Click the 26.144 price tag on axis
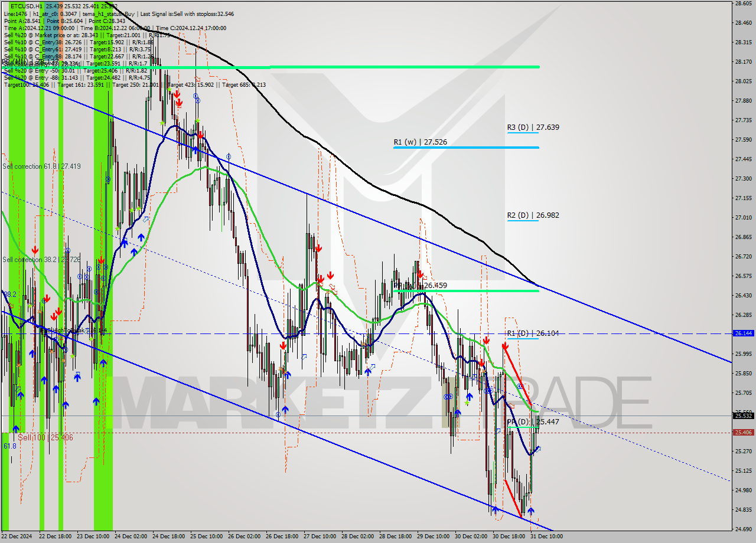Viewport: 756px width, 543px height. point(742,333)
